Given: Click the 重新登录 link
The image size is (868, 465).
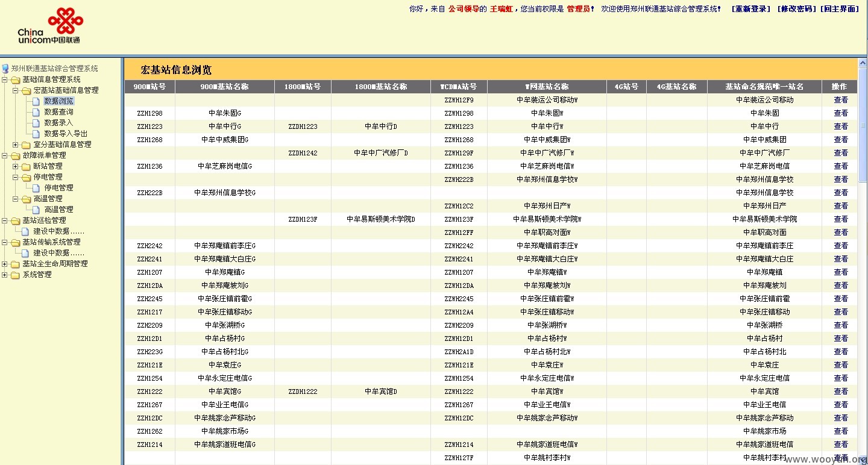Looking at the screenshot, I should pos(750,9).
